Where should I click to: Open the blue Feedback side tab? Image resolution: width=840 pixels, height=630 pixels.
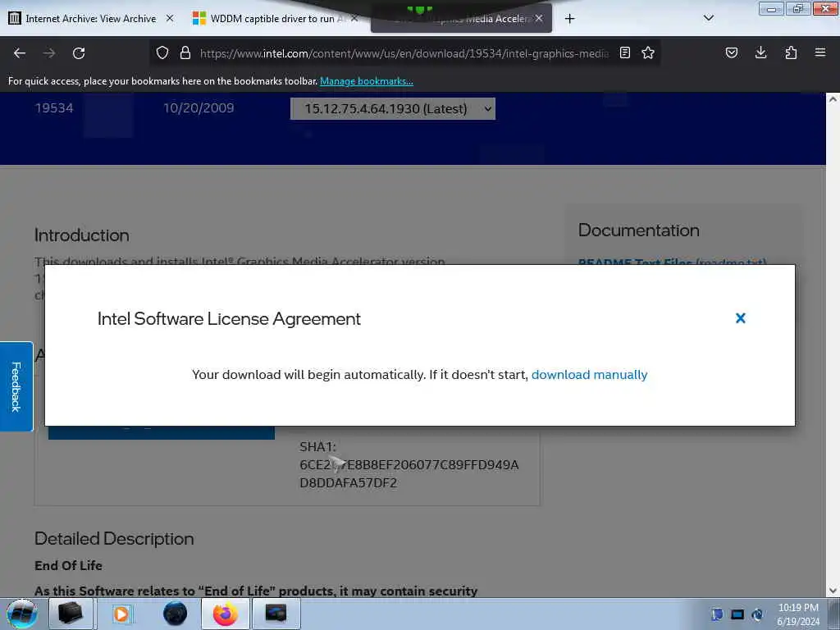tap(16, 386)
